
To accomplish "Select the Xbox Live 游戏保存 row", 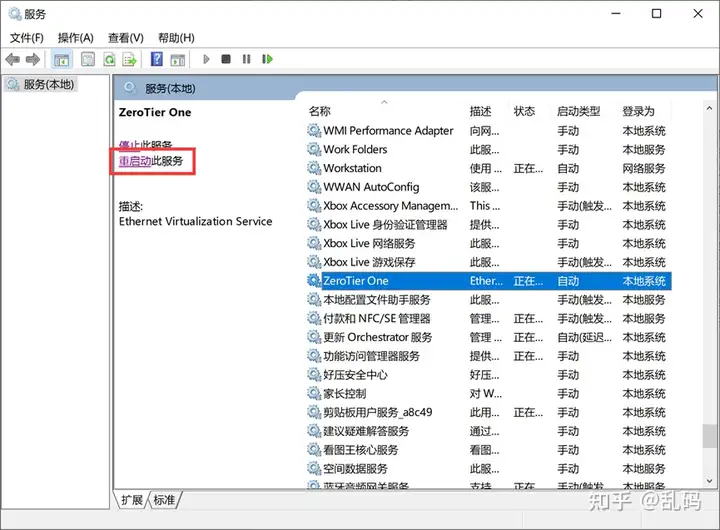I will (489, 262).
